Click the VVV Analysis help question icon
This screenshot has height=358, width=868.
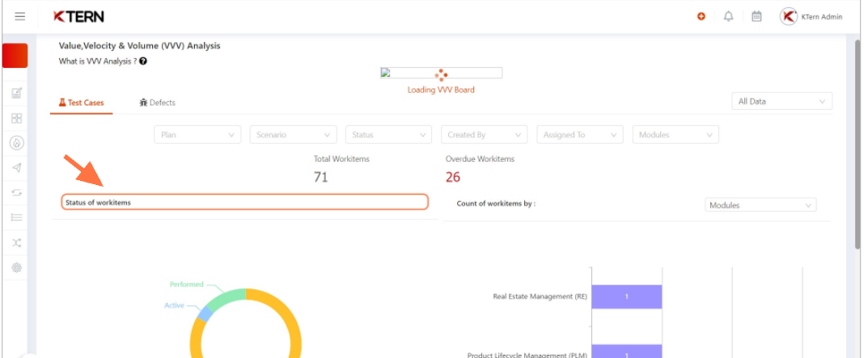[x=143, y=61]
